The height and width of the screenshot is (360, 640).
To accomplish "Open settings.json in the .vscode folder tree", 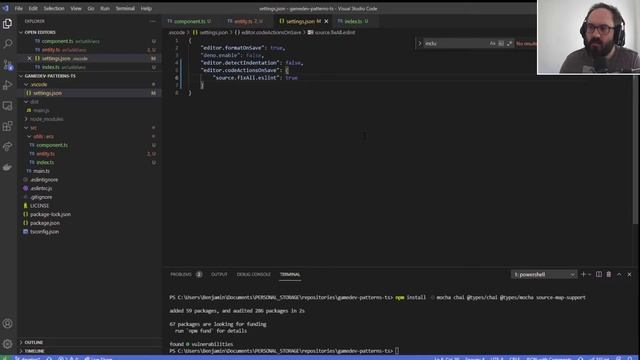I will click(x=47, y=93).
